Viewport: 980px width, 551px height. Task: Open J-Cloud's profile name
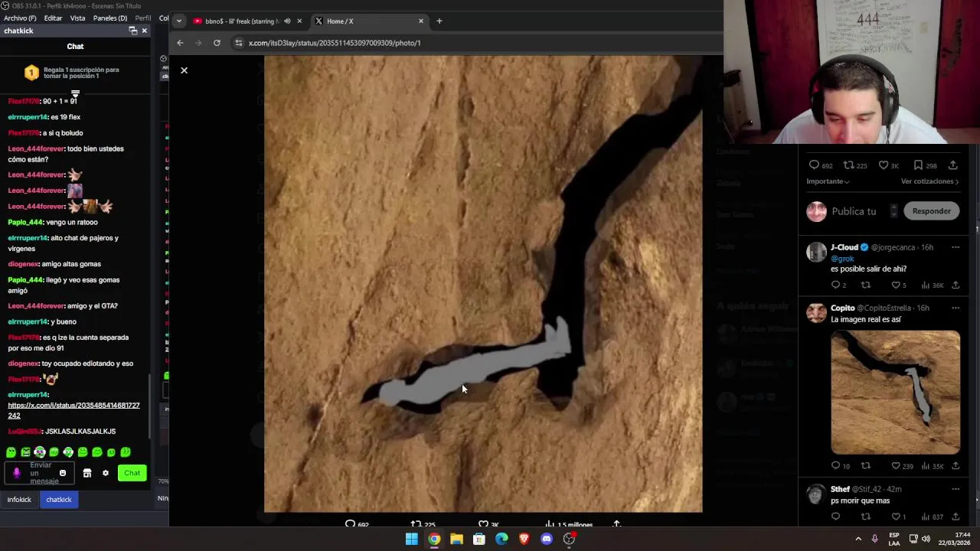844,247
